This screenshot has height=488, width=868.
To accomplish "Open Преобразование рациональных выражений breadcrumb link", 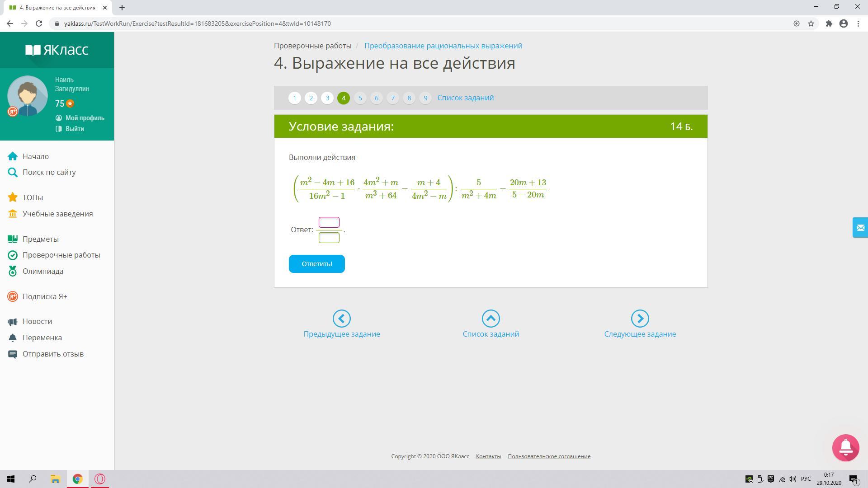I will point(443,46).
